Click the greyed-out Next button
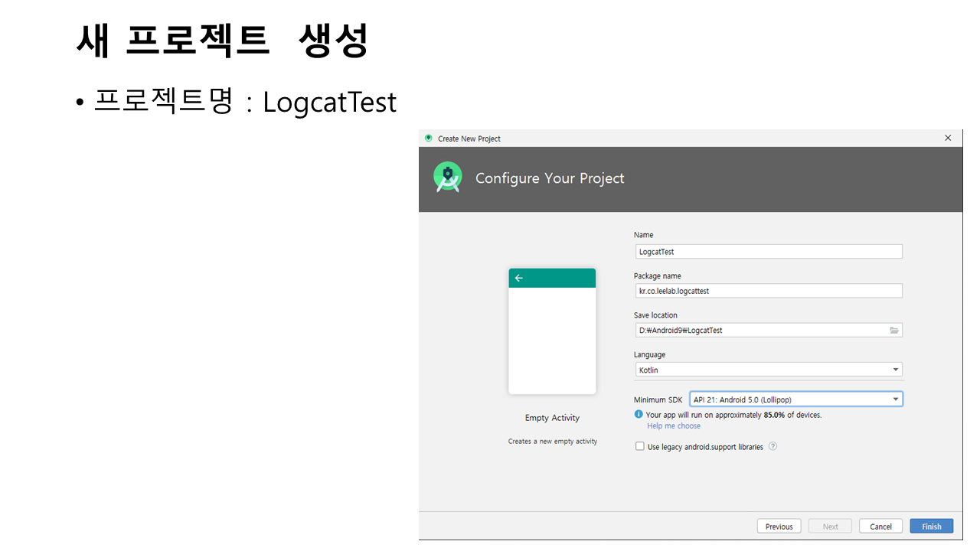This screenshot has width=980, height=551. 830,527
